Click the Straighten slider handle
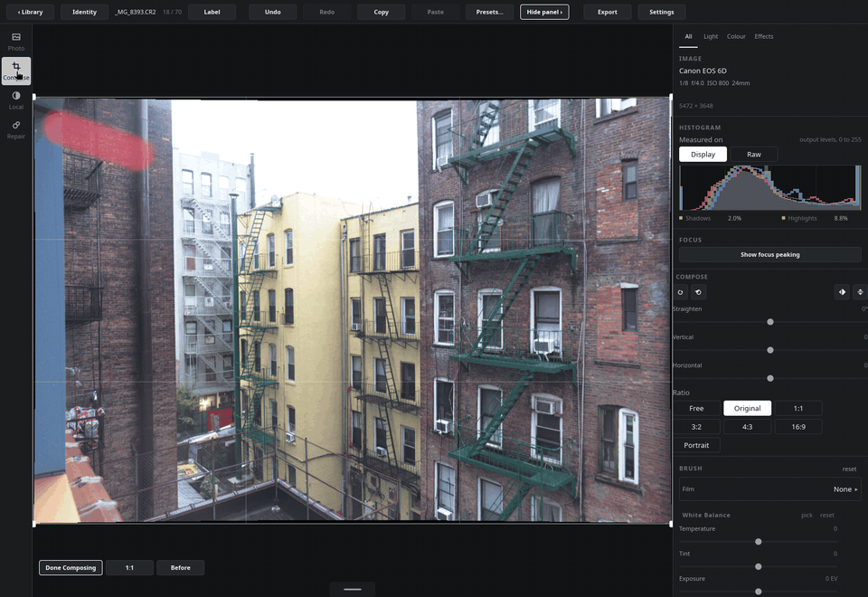868x597 pixels. click(x=770, y=322)
